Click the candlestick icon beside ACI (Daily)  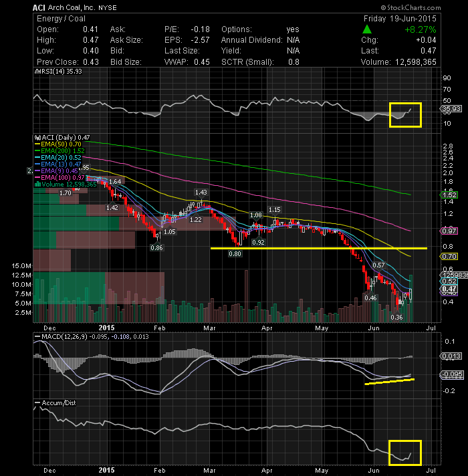pyautogui.click(x=37, y=138)
